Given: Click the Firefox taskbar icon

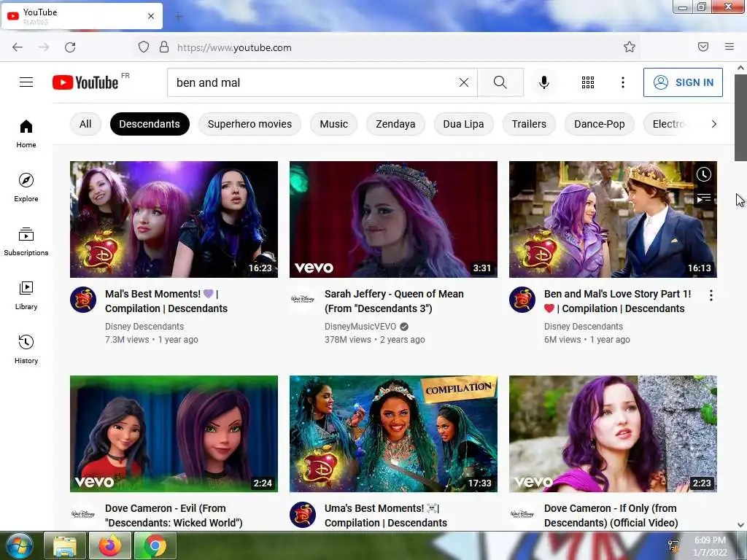Looking at the screenshot, I should pos(109,545).
